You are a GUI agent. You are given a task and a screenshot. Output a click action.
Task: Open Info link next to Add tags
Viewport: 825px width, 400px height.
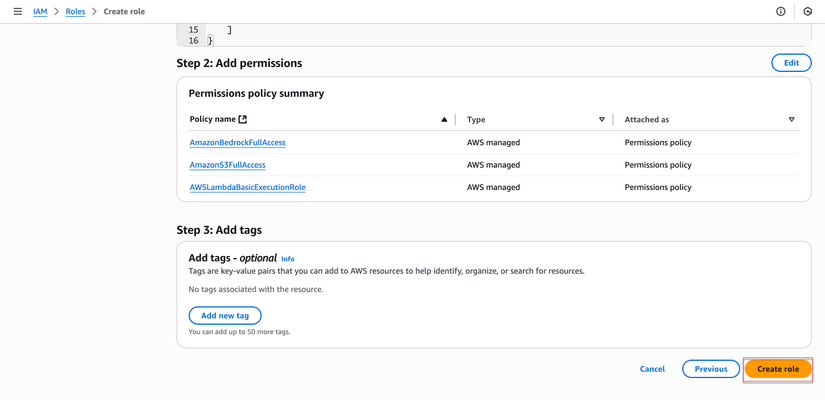tap(288, 259)
